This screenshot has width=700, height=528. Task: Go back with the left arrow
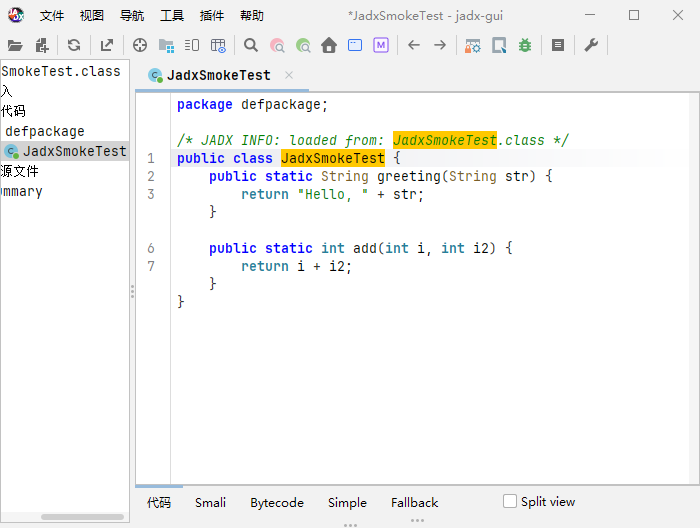[x=414, y=45]
